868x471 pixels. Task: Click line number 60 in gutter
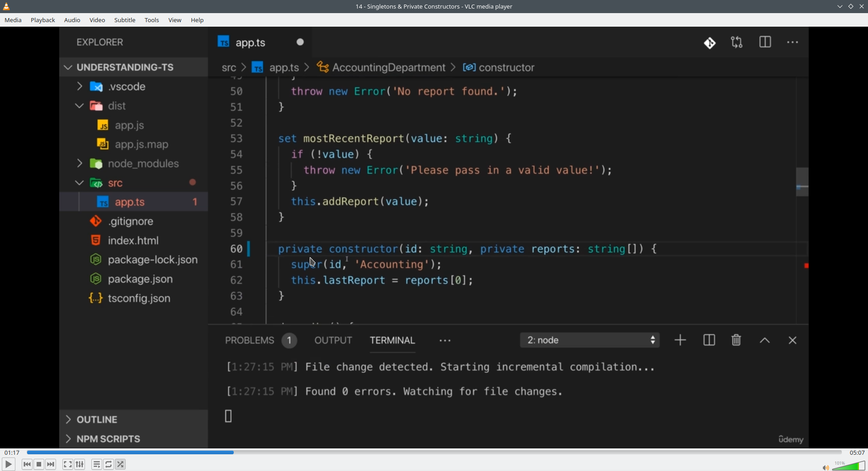point(236,249)
